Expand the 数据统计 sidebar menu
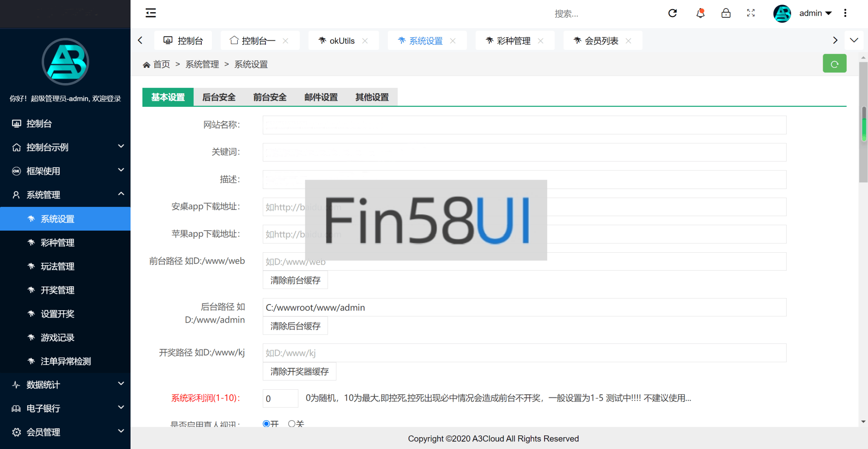Image resolution: width=868 pixels, height=449 pixels. tap(65, 385)
